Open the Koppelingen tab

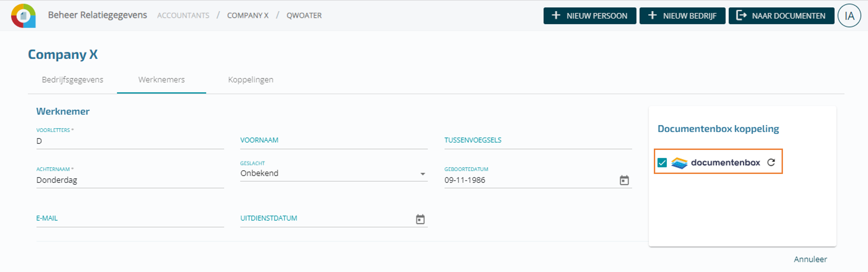click(250, 80)
